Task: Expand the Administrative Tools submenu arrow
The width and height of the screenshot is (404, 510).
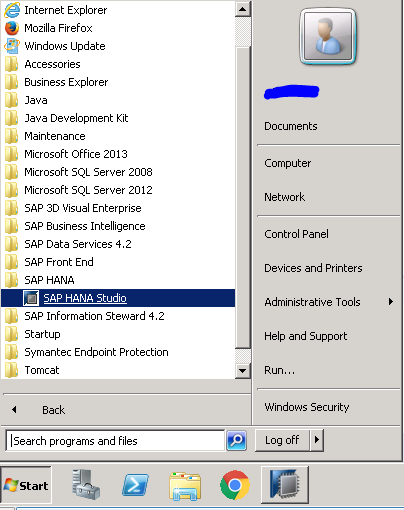Action: tap(391, 302)
